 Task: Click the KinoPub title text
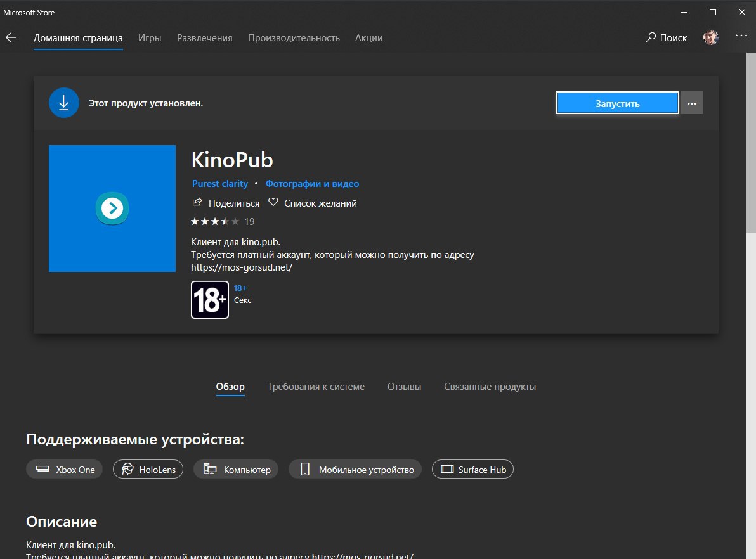coord(232,160)
